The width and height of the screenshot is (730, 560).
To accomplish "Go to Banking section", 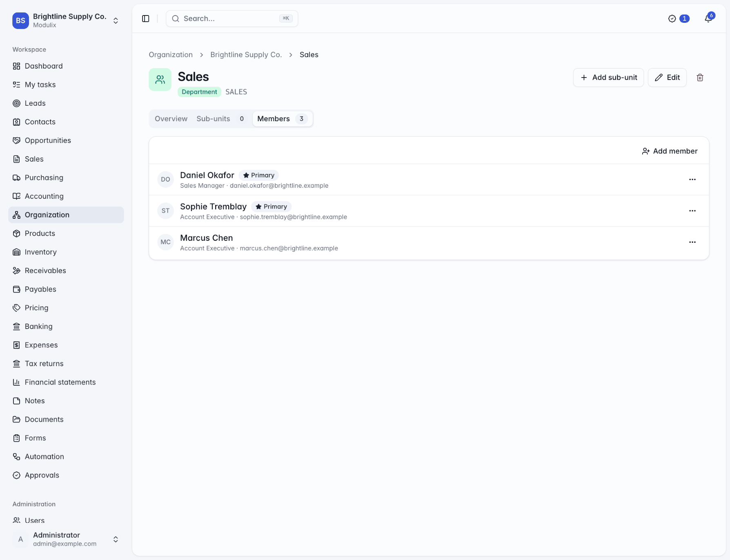I will (x=66, y=327).
